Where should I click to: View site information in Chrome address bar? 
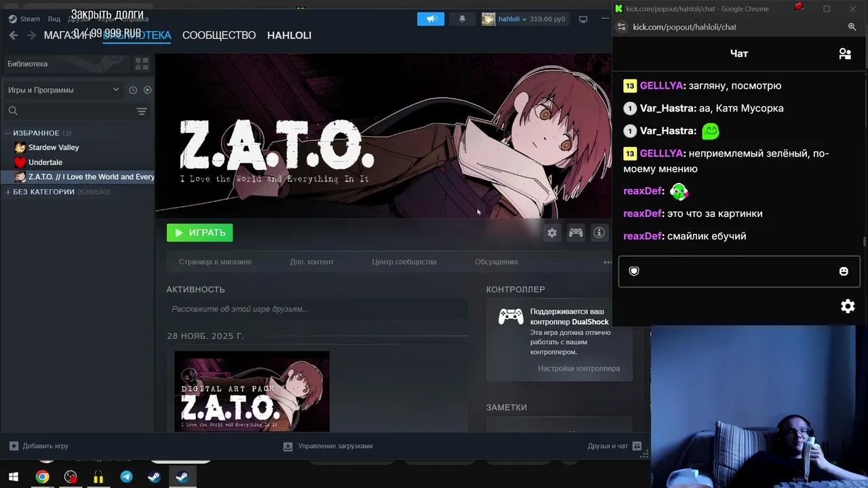(620, 27)
